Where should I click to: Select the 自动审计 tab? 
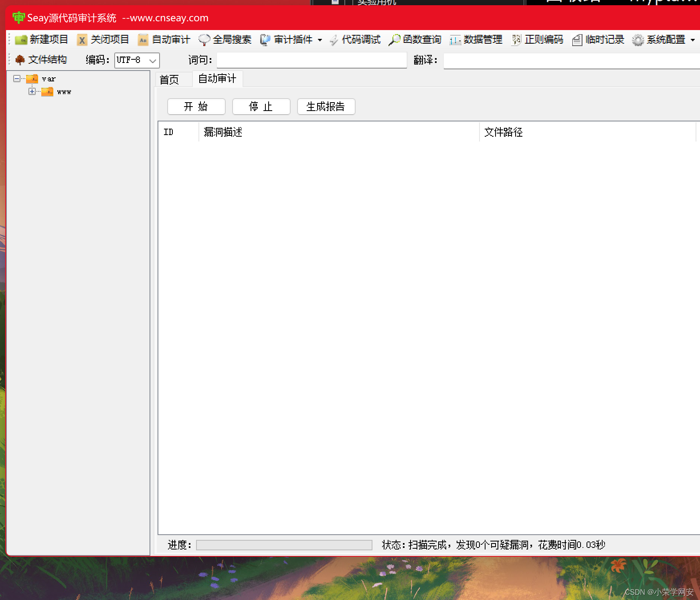point(217,79)
